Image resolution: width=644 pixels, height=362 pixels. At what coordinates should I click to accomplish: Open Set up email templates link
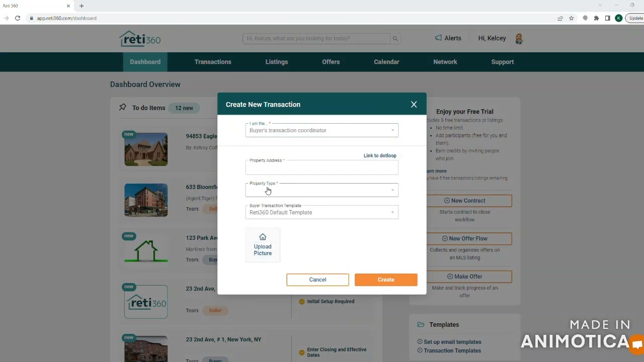(x=452, y=342)
